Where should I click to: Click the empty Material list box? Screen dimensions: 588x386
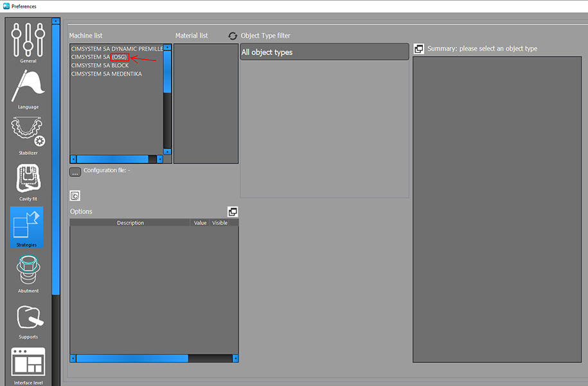(206, 104)
